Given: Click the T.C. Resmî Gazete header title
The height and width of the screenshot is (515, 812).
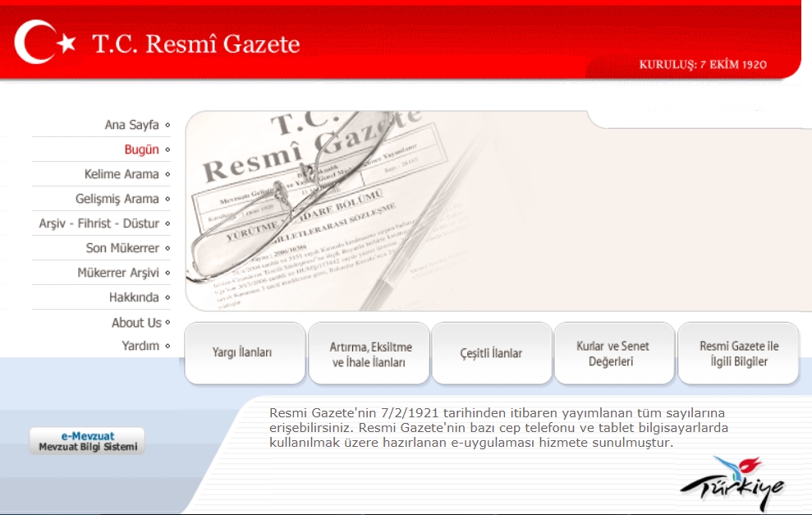Looking at the screenshot, I should coord(196,44).
